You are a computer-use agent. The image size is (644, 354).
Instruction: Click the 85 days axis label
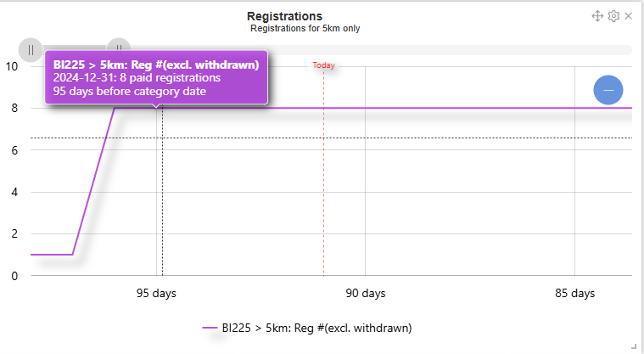(x=575, y=294)
